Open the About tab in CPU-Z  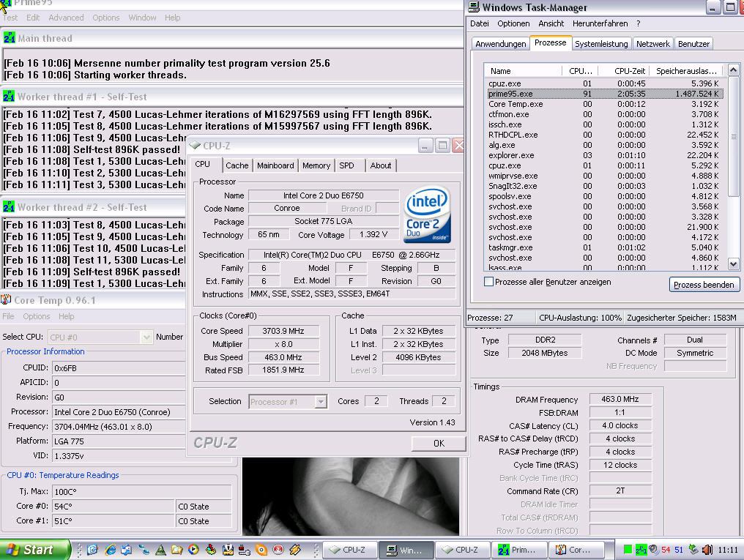(x=381, y=165)
